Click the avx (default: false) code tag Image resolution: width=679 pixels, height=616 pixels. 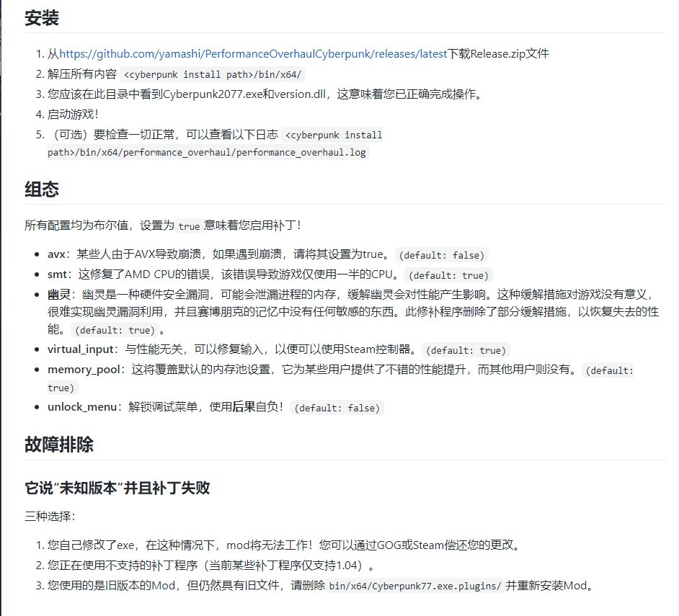point(443,255)
